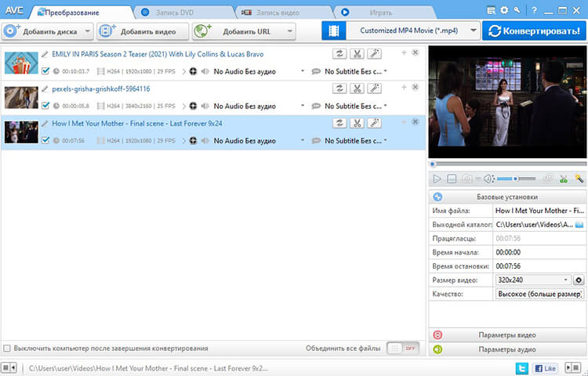The height and width of the screenshot is (376, 588).
Task: Switch to the Играть tab
Action: 380,13
